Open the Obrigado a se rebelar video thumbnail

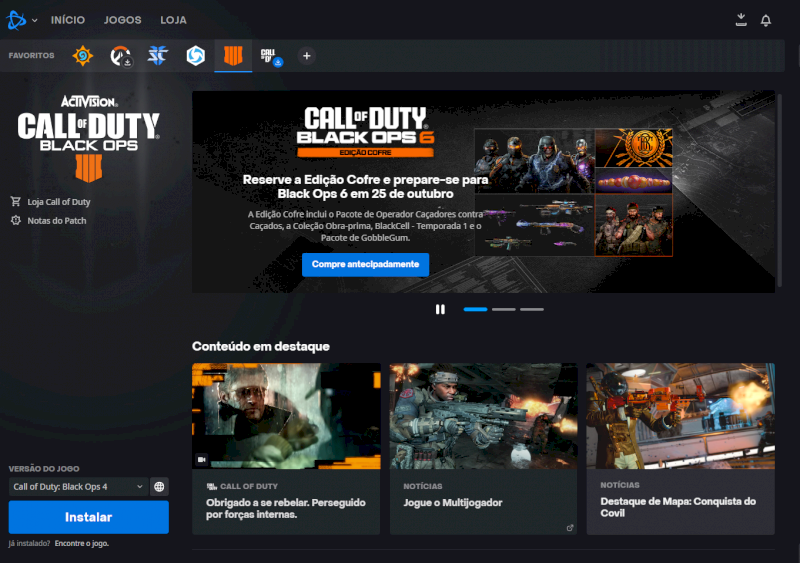pos(286,416)
